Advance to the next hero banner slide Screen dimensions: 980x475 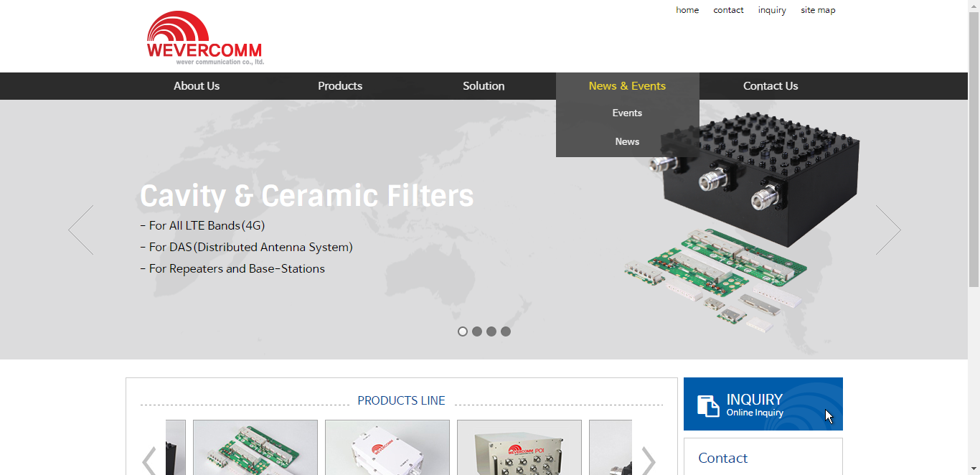pyautogui.click(x=887, y=230)
